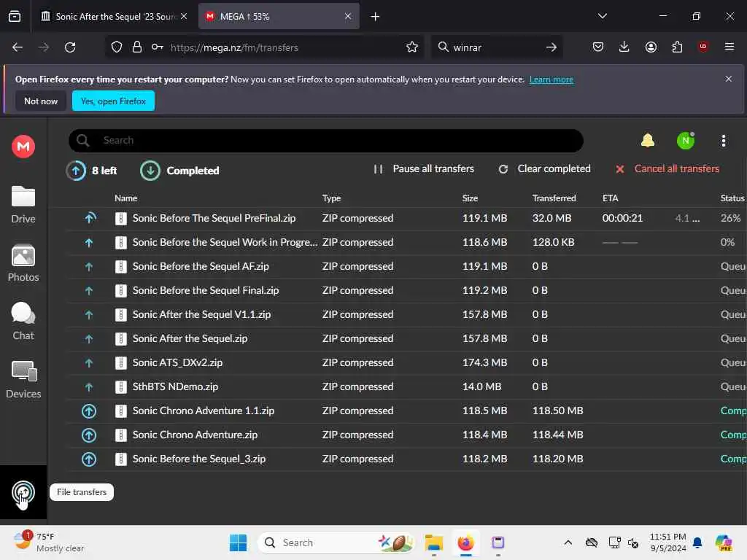Screen dimensions: 747x560
Task: Show the 8 left transfers tab
Action: pyautogui.click(x=92, y=171)
